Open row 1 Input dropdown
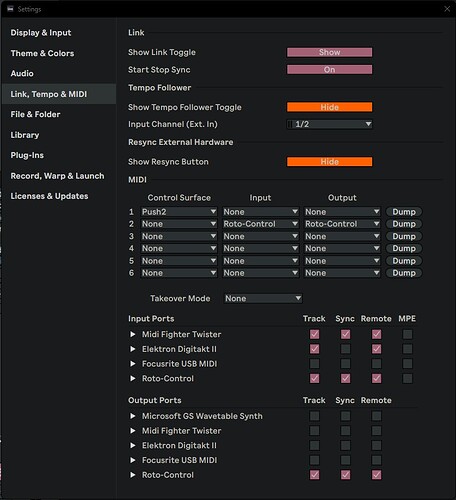Screen dimensions: 456x500 (x=260, y=212)
